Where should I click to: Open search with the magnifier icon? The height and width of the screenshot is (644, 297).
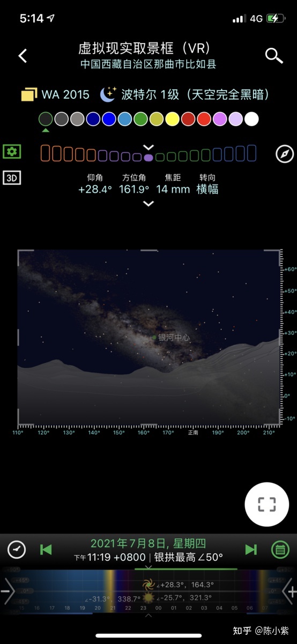tap(274, 55)
